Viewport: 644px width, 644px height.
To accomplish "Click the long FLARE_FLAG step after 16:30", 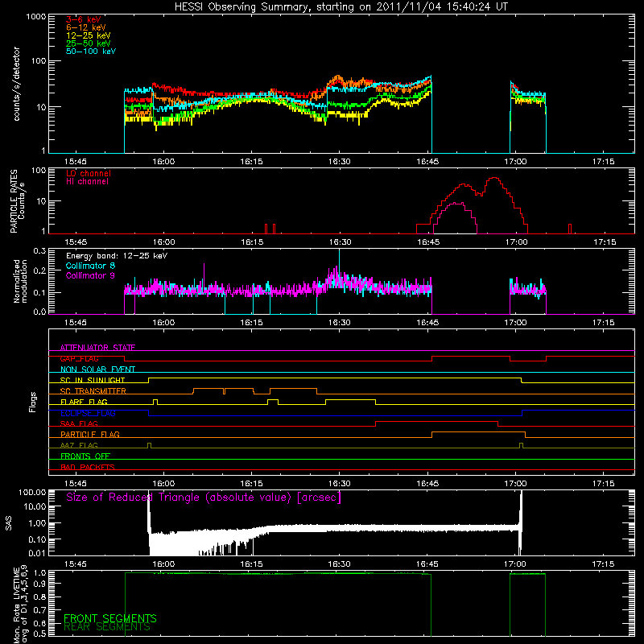I will [350, 399].
